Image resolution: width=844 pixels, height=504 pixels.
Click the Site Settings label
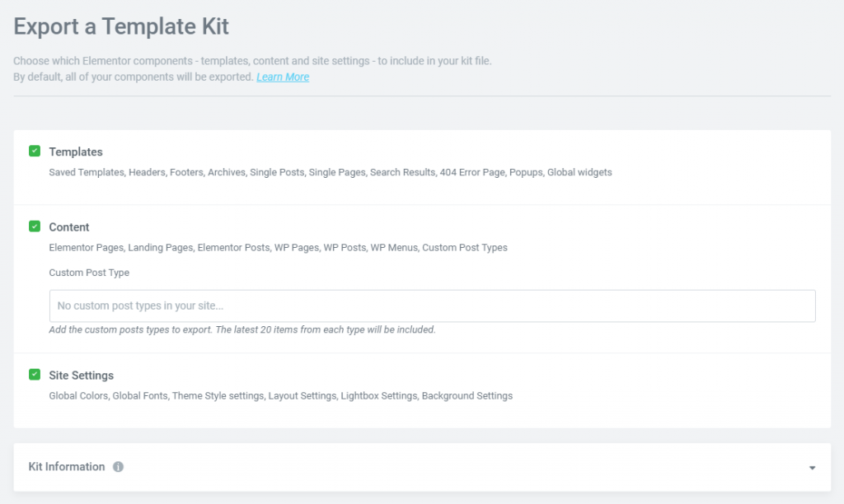[82, 376]
